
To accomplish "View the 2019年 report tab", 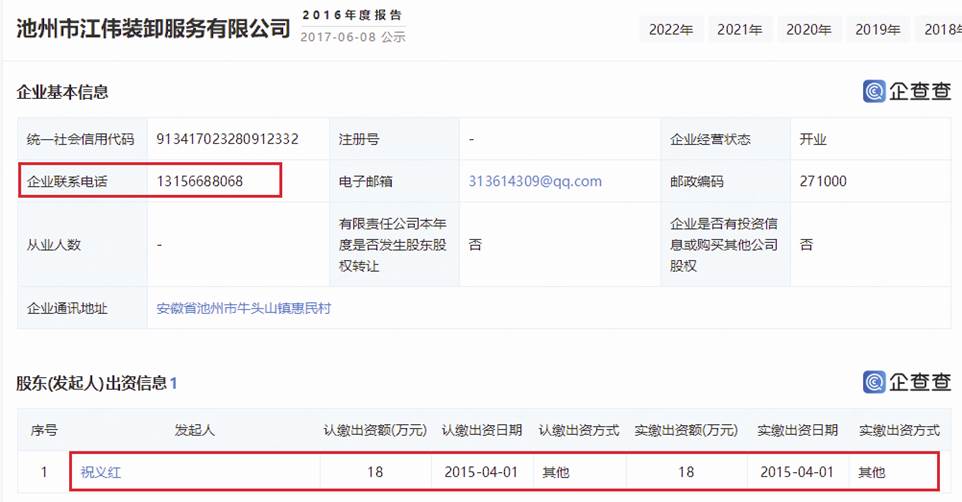I will click(x=877, y=29).
